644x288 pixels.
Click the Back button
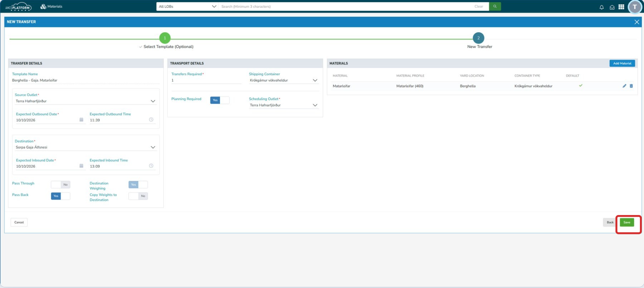coord(610,222)
